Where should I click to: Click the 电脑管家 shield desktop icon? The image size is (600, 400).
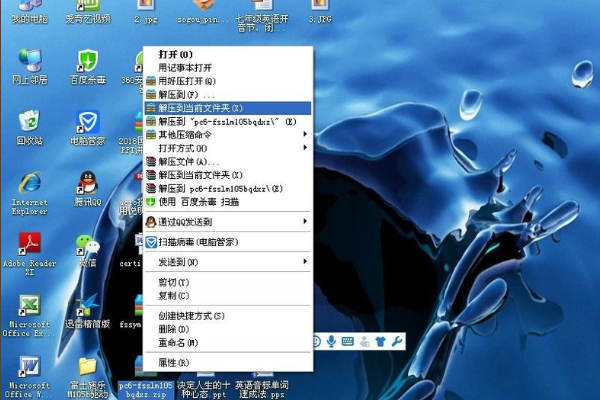(x=87, y=123)
